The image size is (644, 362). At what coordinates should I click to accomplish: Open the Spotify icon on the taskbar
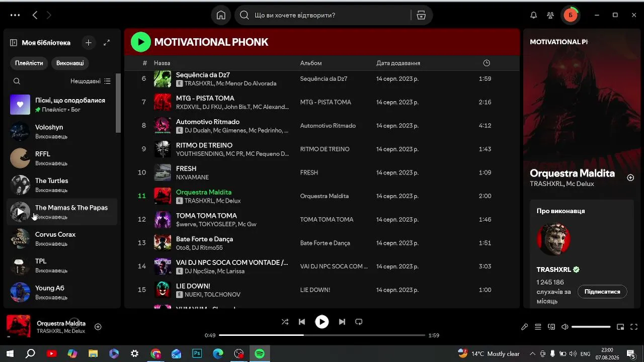(x=260, y=354)
